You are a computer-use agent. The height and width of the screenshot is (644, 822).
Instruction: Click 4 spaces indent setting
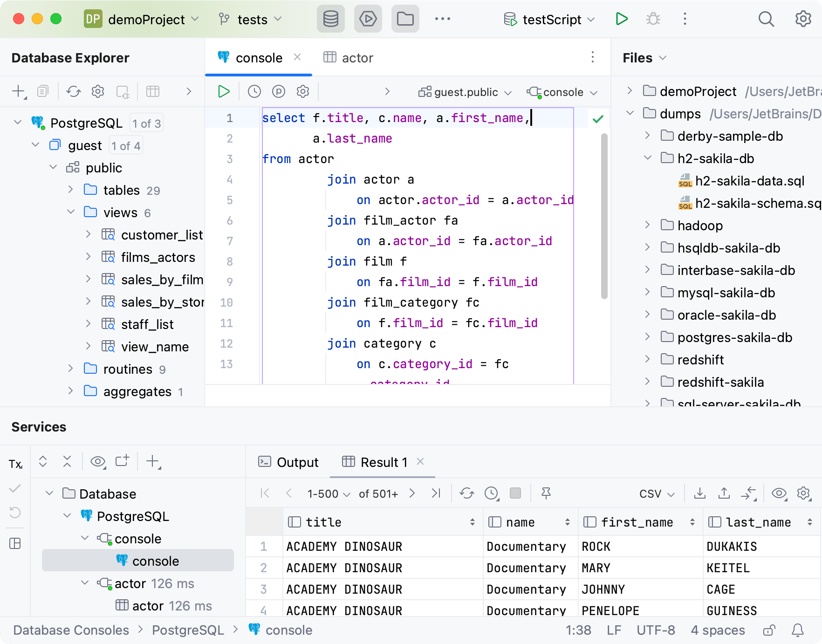click(x=718, y=630)
